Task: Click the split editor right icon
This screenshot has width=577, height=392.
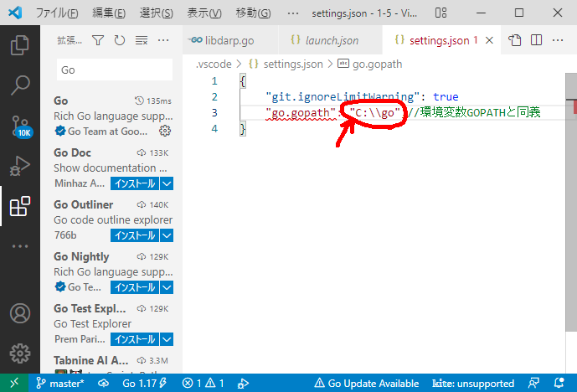Action: coord(536,40)
